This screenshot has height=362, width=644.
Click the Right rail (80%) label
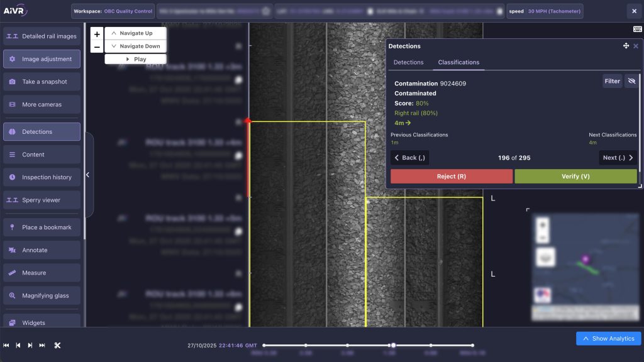(x=416, y=113)
